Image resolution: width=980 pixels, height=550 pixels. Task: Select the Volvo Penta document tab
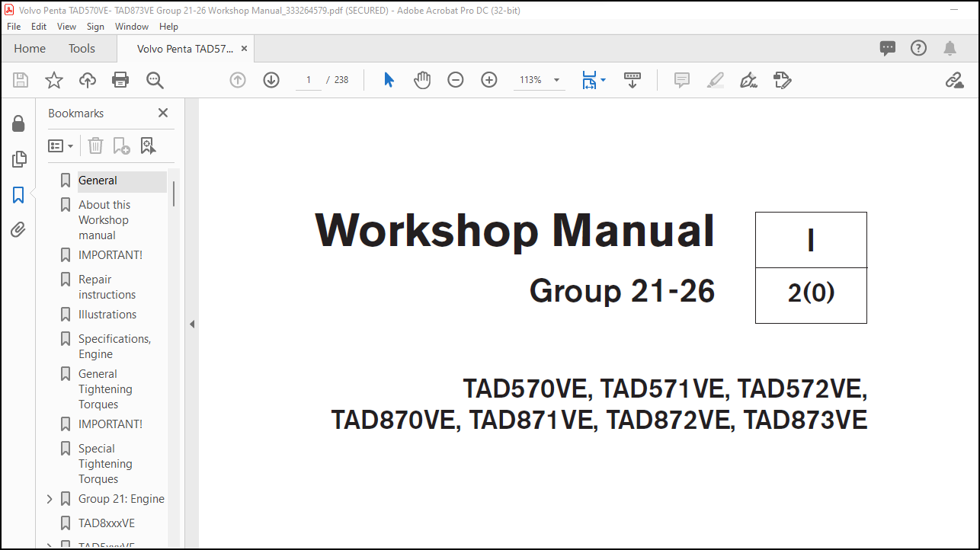[184, 48]
